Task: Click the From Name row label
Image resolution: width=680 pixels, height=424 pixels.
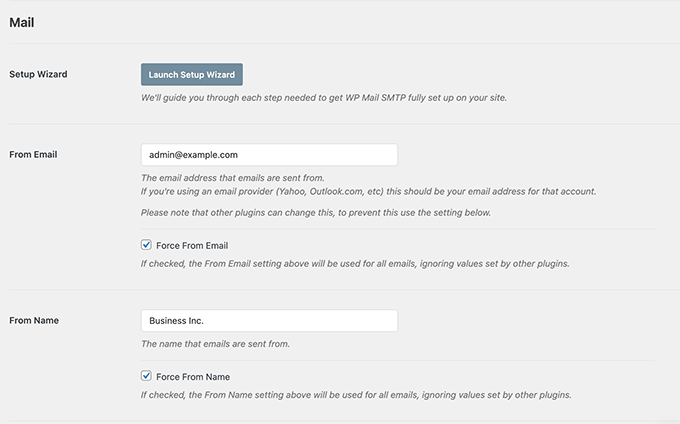Action: click(34, 320)
